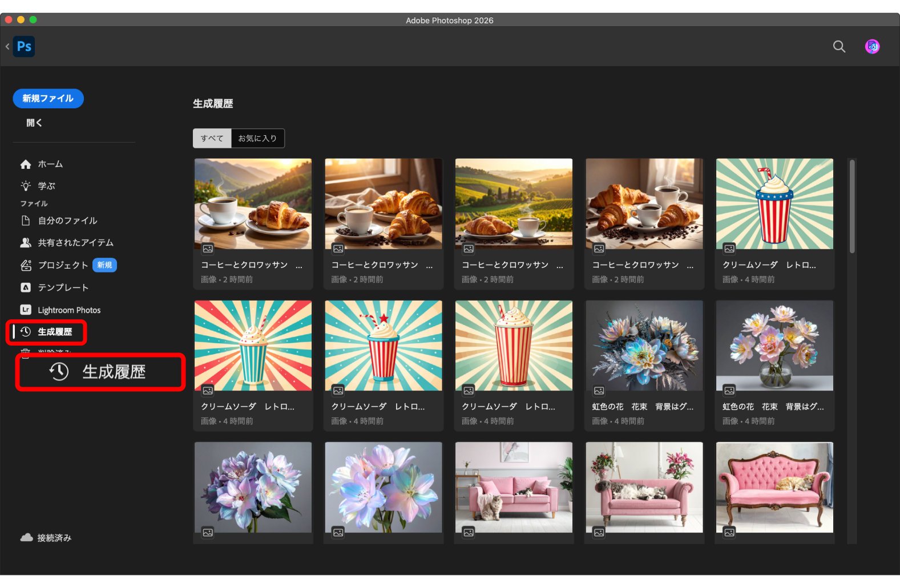This screenshot has height=588, width=900.
Task: Open the search magnifier icon
Action: (838, 46)
